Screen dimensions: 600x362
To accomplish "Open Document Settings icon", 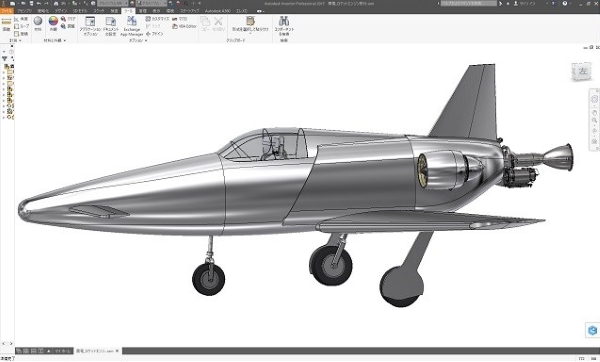I will click(111, 26).
